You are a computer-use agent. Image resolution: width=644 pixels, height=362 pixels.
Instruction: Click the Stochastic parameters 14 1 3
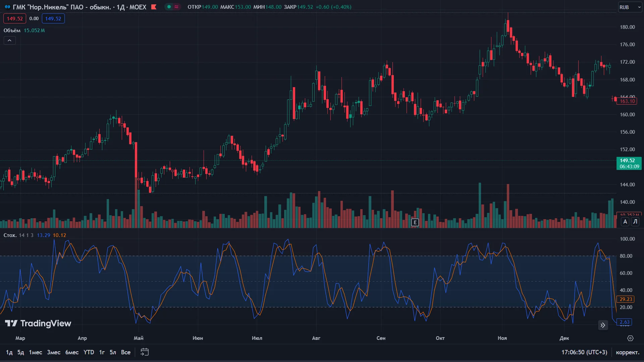pos(26,235)
